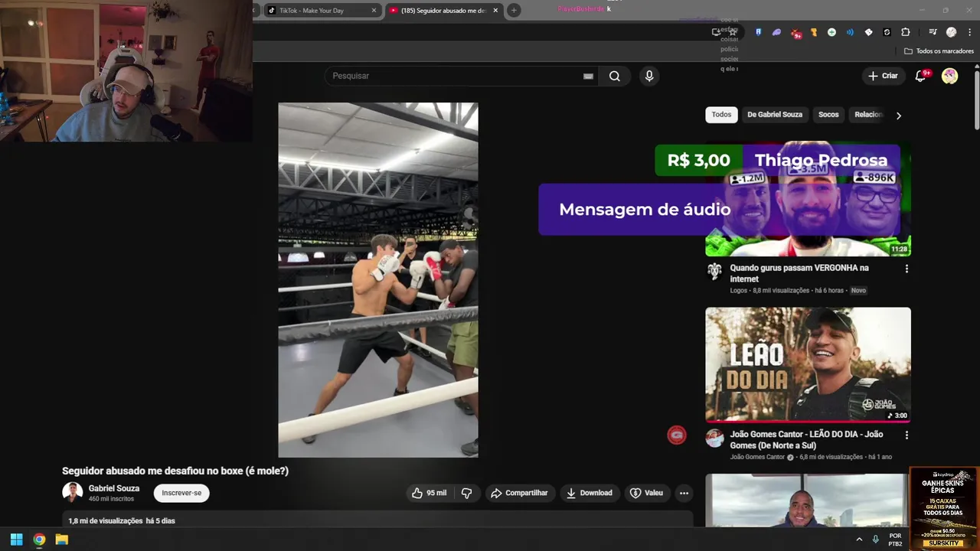
Task: Click the green plus extension icon
Action: pyautogui.click(x=831, y=32)
